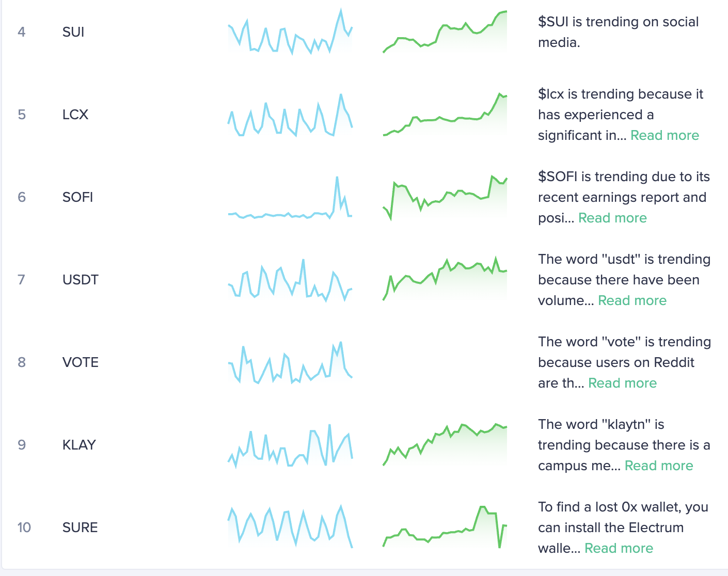Open the VOTE trending word
The width and height of the screenshot is (728, 576).
tap(80, 362)
